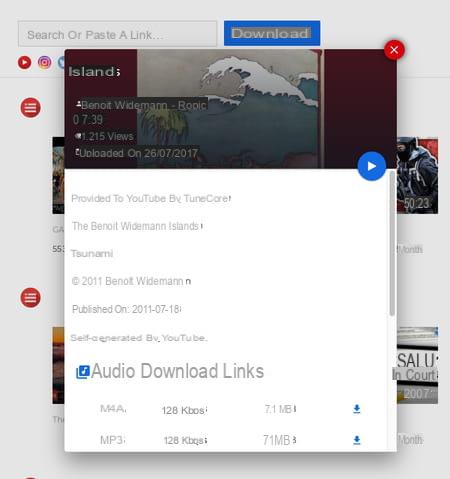450x479 pixels.
Task: Click the 128 Kbps value in MP3 row
Action: coord(185,440)
